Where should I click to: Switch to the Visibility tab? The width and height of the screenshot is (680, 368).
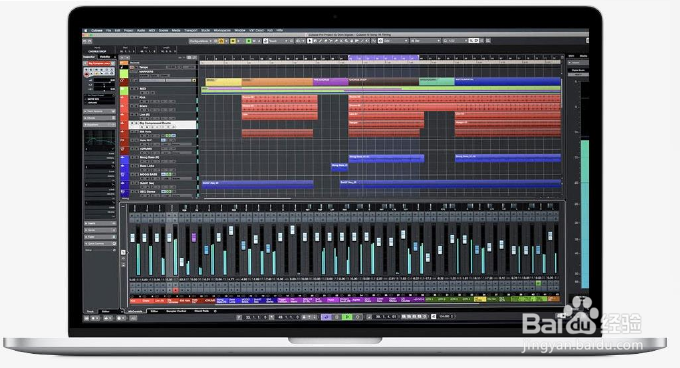[x=105, y=57]
